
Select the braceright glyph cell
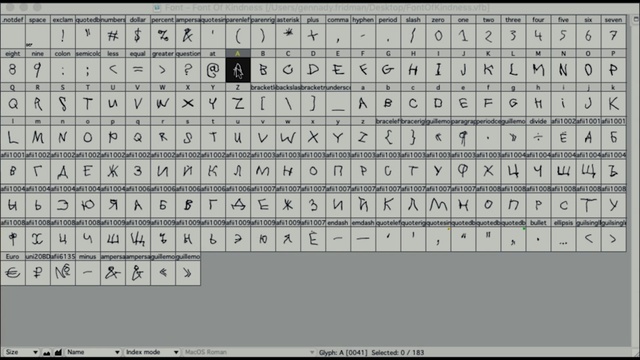(x=413, y=134)
